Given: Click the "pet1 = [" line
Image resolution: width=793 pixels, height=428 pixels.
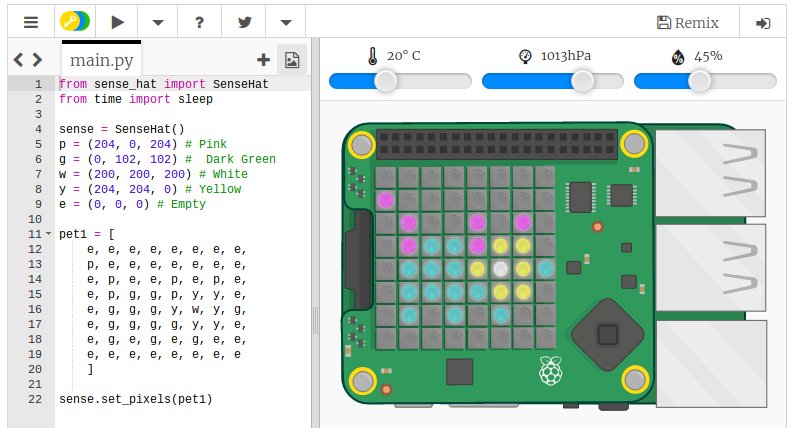Looking at the screenshot, I should (x=87, y=234).
